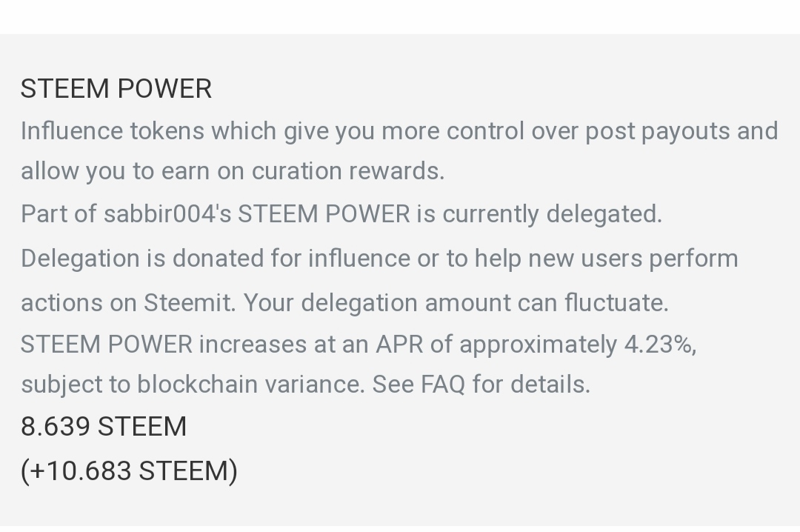The width and height of the screenshot is (800, 532).
Task: Open the 8.639 STEEM balance dropdown
Action: [104, 426]
